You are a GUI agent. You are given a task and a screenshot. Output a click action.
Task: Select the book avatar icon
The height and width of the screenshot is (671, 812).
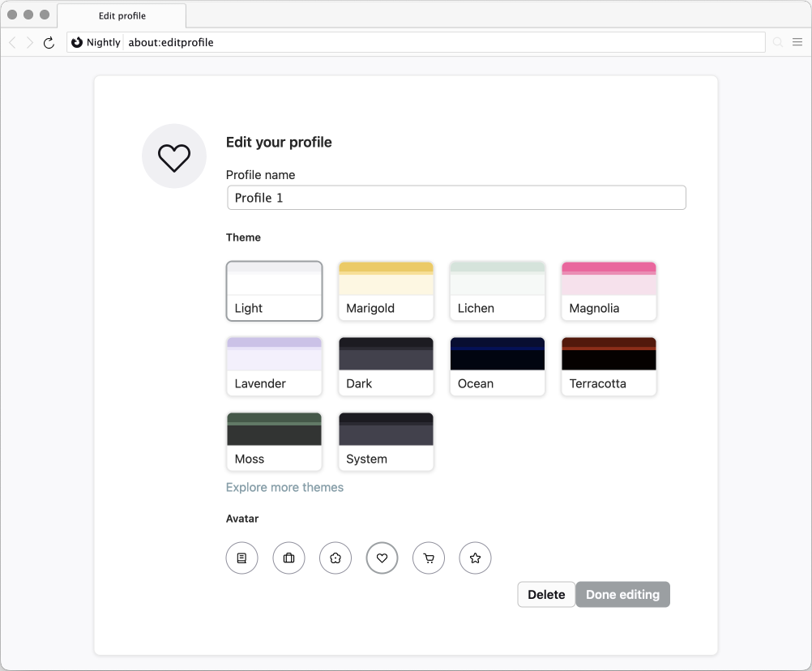[241, 558]
